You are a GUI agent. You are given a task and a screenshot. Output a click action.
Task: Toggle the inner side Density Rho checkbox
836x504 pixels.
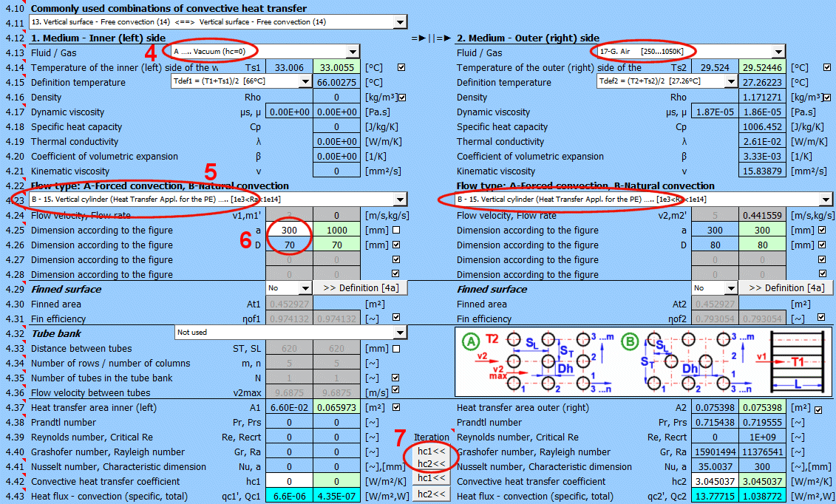402,97
